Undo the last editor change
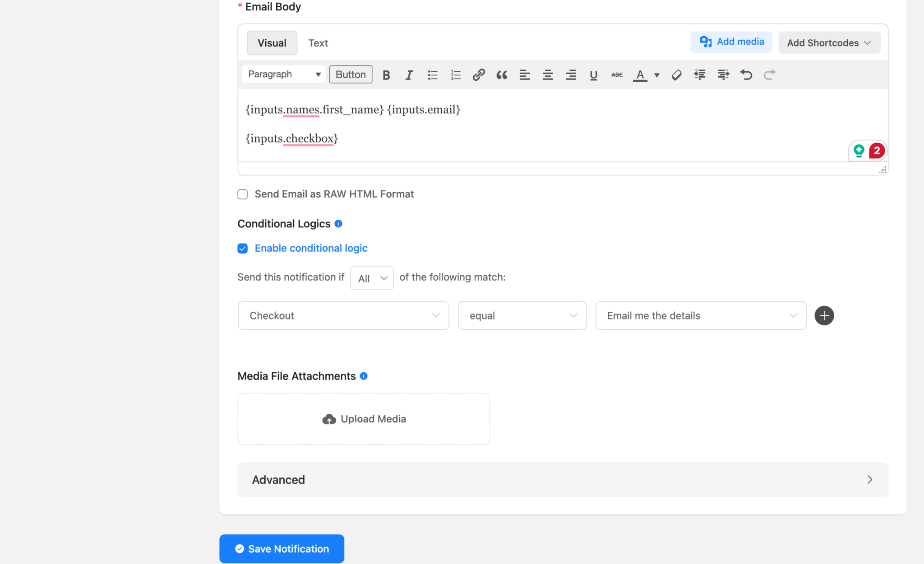Viewport: 924px width, 564px height. 746,74
